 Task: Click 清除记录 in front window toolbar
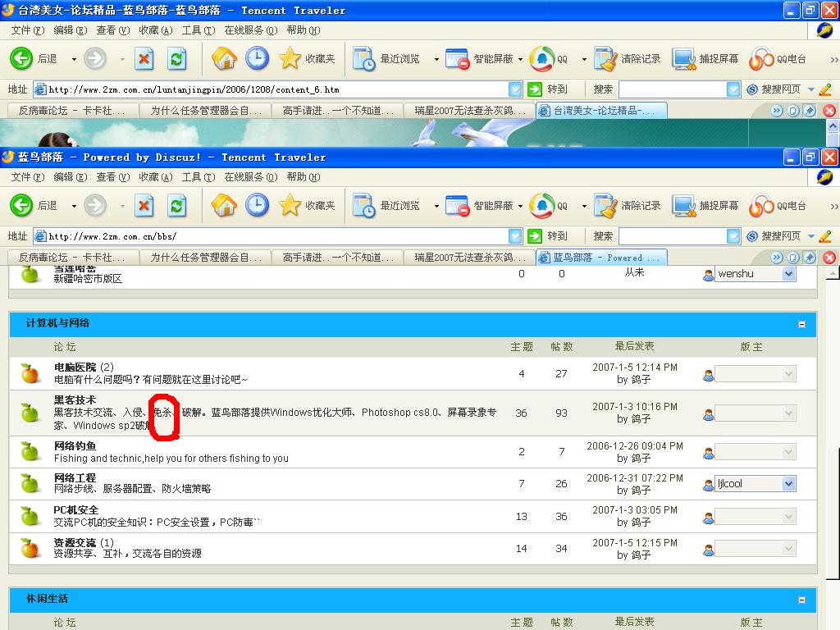pyautogui.click(x=628, y=206)
